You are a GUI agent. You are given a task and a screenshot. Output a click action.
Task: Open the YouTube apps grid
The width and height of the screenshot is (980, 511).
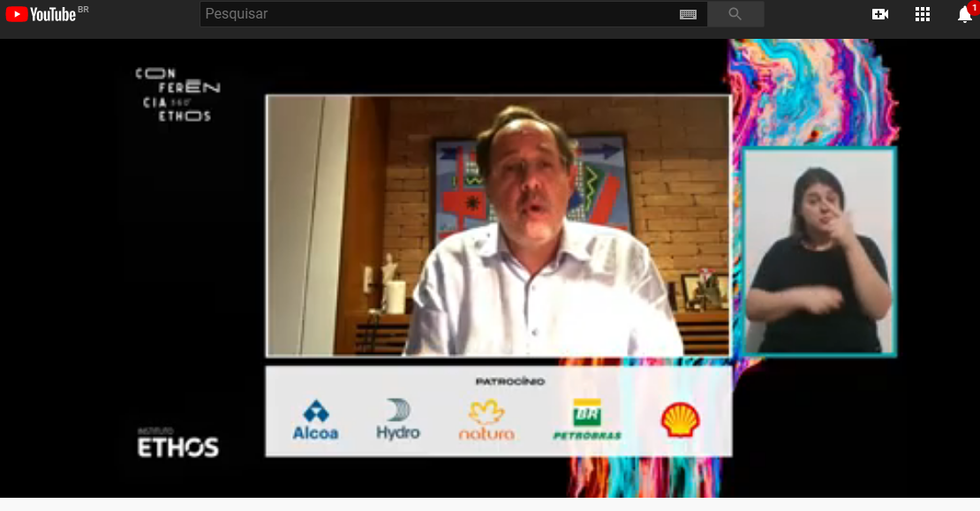923,14
